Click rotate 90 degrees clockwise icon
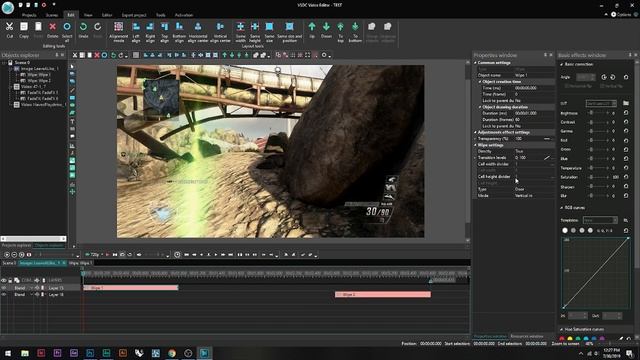Image resolution: width=640 pixels, height=360 pixels. (x=604, y=77)
